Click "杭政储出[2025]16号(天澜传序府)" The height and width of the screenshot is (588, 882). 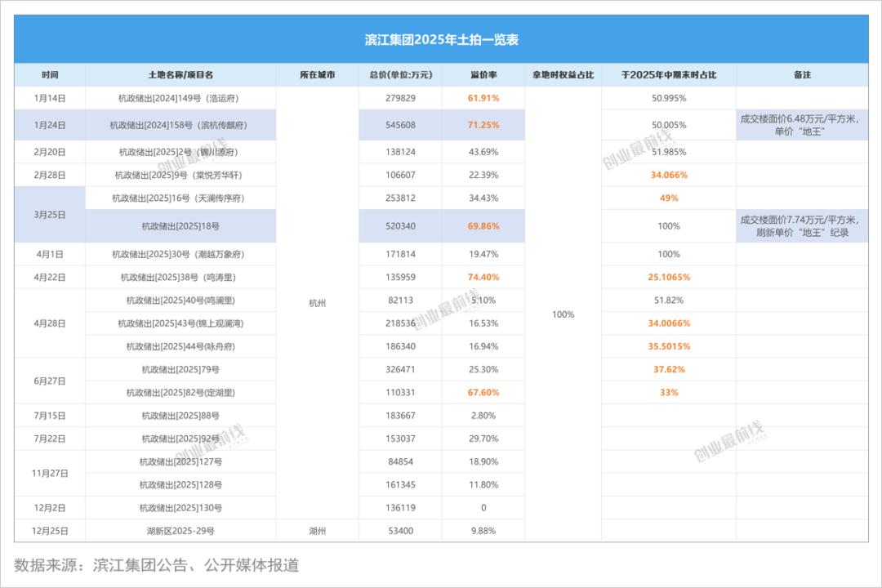tap(180, 198)
